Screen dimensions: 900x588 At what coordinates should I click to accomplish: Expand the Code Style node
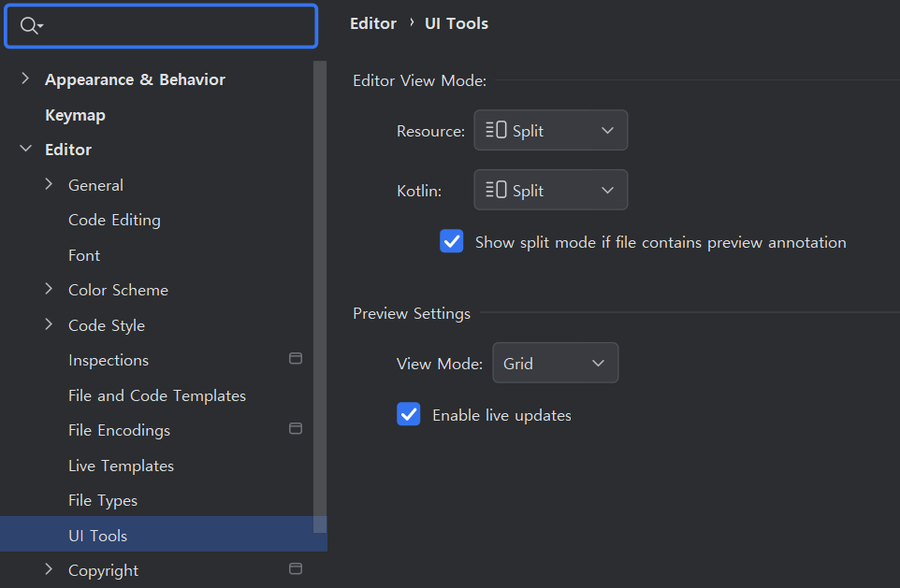coord(49,325)
